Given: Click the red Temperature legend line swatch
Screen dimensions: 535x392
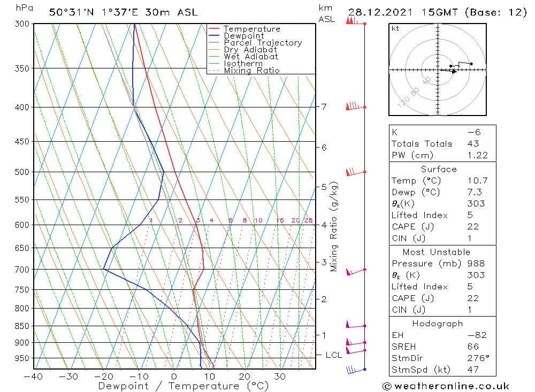Looking at the screenshot, I should pyautogui.click(x=213, y=28).
